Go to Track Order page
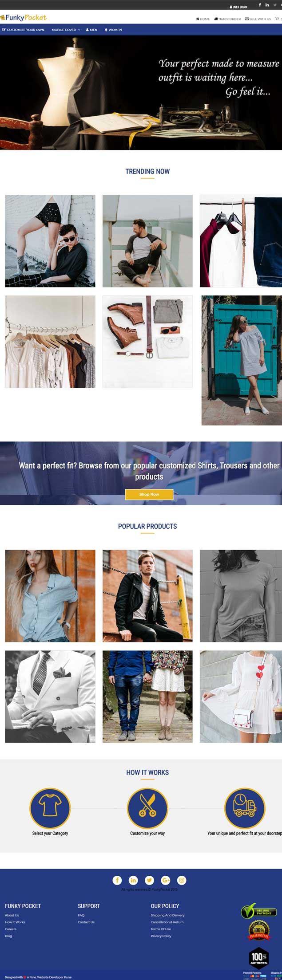The height and width of the screenshot is (980, 282). tap(227, 19)
